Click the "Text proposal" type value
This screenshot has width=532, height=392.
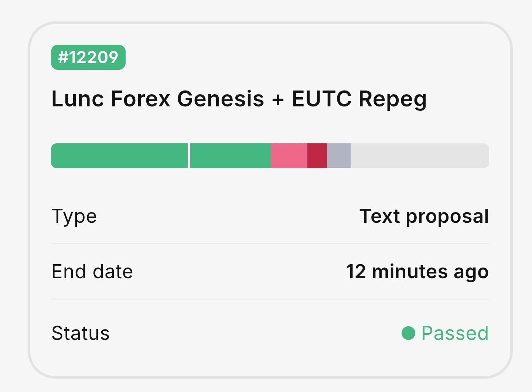pyautogui.click(x=424, y=216)
